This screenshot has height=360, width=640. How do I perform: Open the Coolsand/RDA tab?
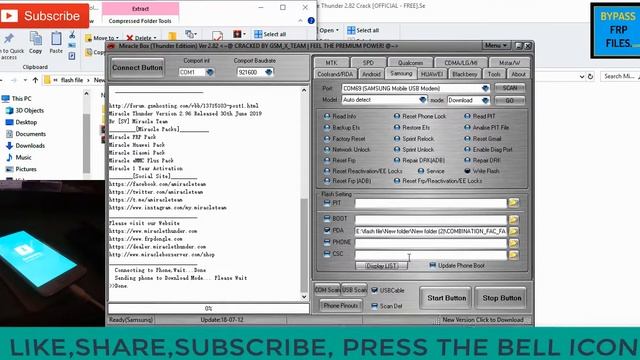point(335,74)
